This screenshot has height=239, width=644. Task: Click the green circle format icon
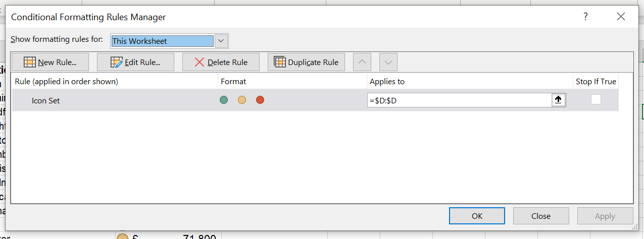pyautogui.click(x=224, y=100)
